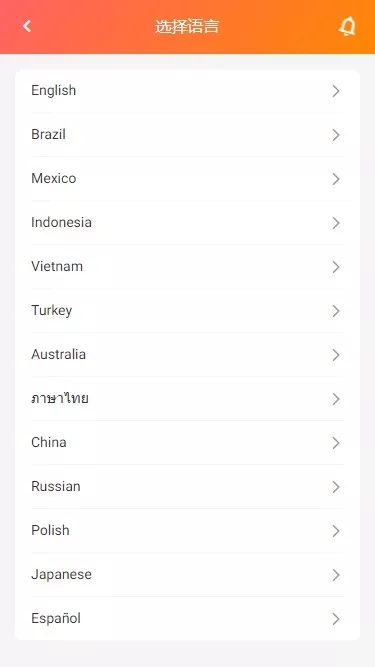This screenshot has width=375, height=667.
Task: Tap chevron icon next to Vietnam
Action: [336, 267]
